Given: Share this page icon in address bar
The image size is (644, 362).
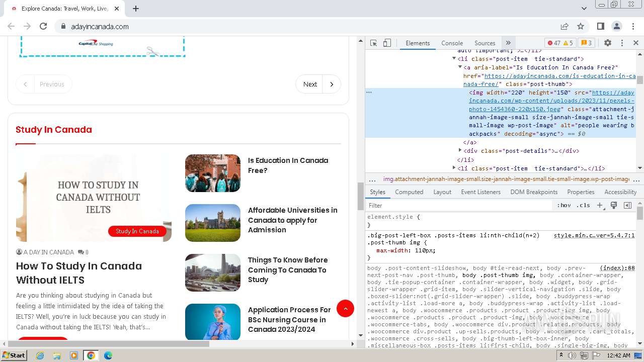Looking at the screenshot, I should pyautogui.click(x=565, y=26).
